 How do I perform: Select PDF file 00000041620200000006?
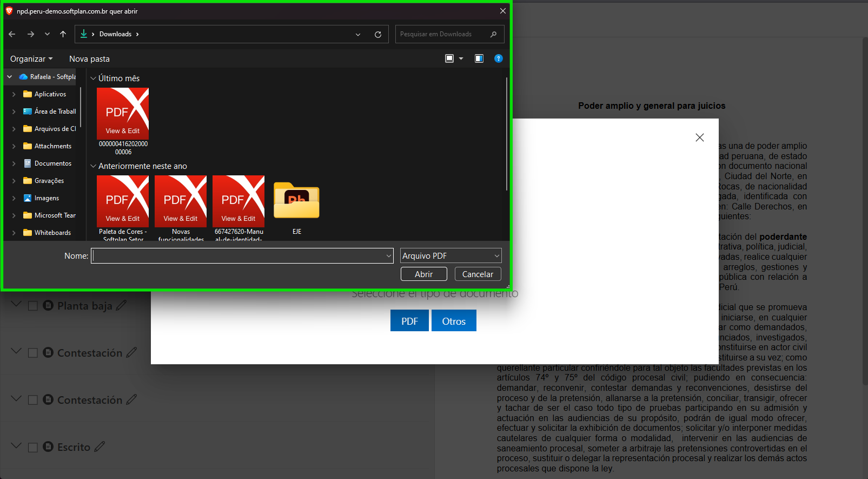click(x=123, y=121)
